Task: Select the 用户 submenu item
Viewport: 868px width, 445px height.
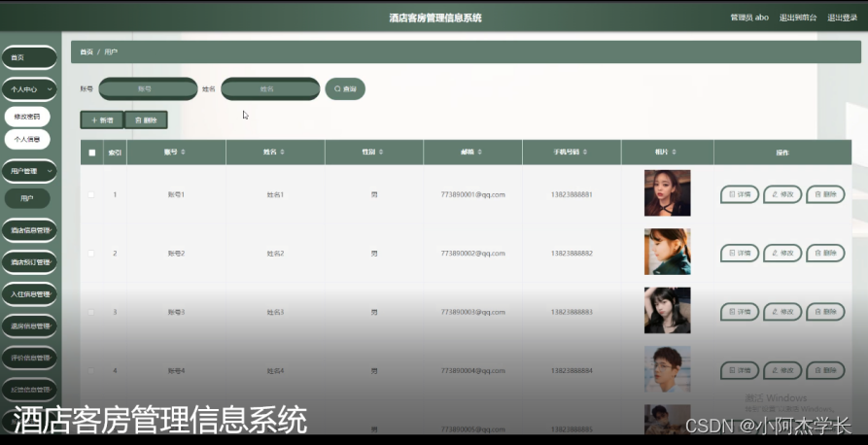Action: 27,199
